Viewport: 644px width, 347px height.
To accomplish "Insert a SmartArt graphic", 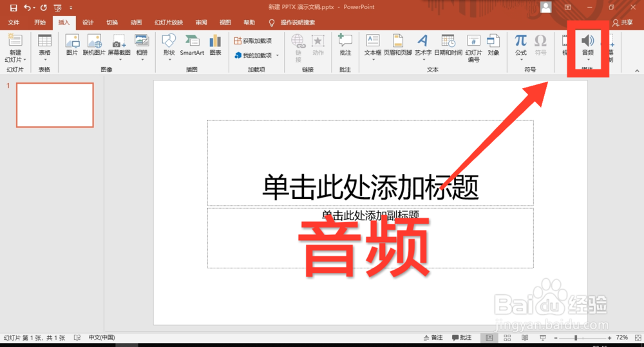I will coord(192,45).
